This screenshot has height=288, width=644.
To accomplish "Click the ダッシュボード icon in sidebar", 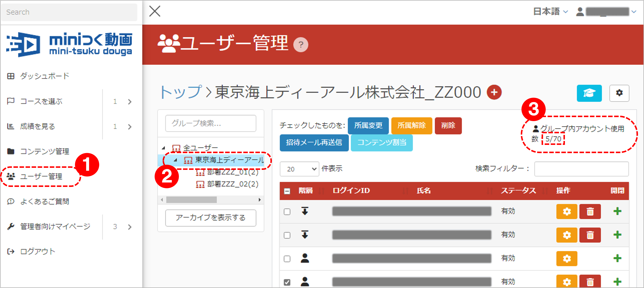I will pyautogui.click(x=11, y=76).
